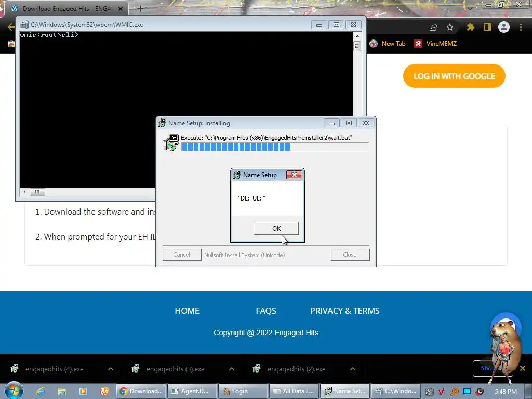Viewport: 532px width, 399px height.
Task: Switch to C:\Windo... taskbar window
Action: tap(395, 391)
